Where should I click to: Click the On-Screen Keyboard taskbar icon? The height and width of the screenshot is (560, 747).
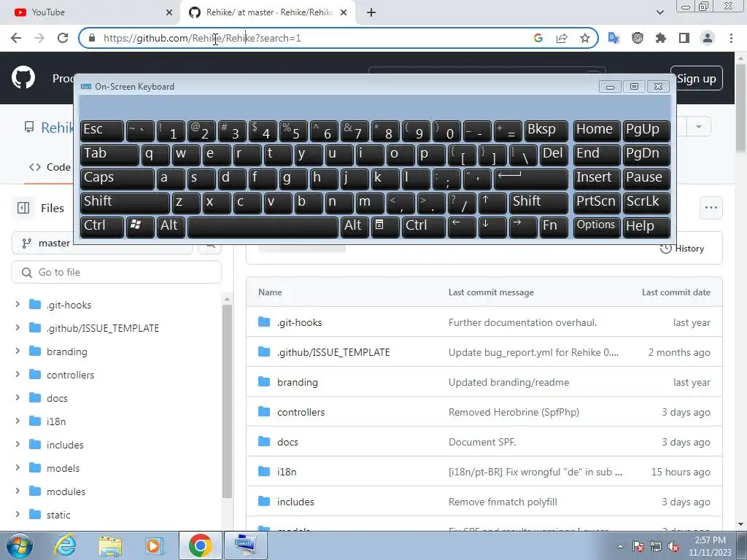tap(245, 545)
